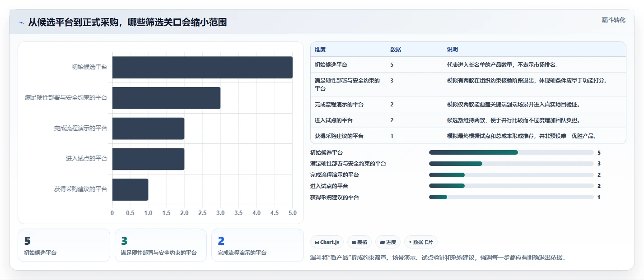Click the value 1 in the table's 数据 column
644x280 pixels.
point(392,136)
